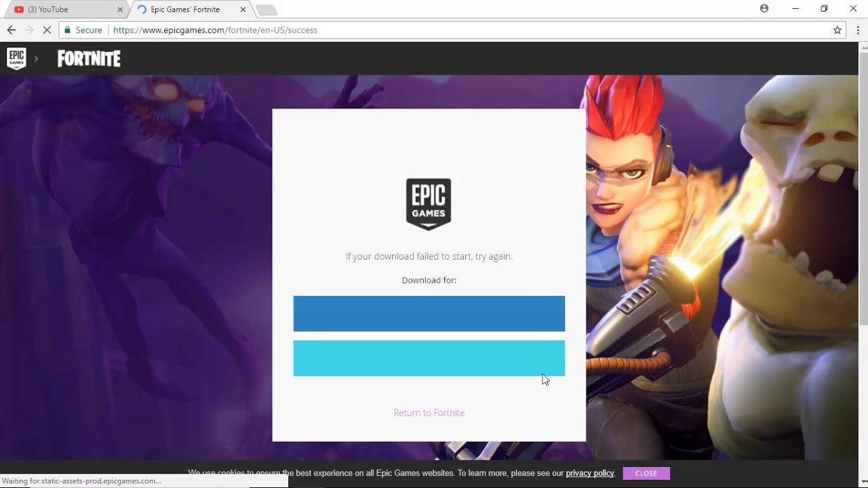Go back using browser back arrow

tap(11, 30)
